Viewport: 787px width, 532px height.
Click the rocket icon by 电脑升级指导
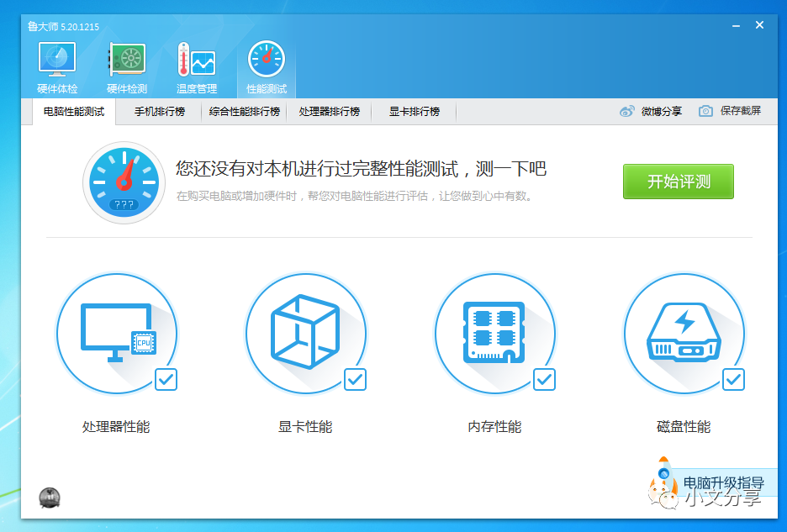click(x=663, y=477)
